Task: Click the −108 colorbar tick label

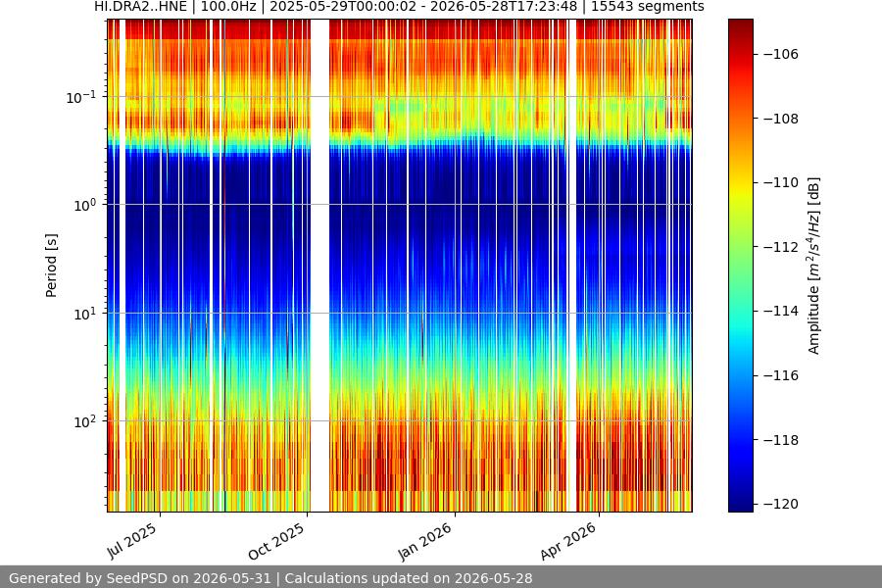Action: click(x=781, y=119)
